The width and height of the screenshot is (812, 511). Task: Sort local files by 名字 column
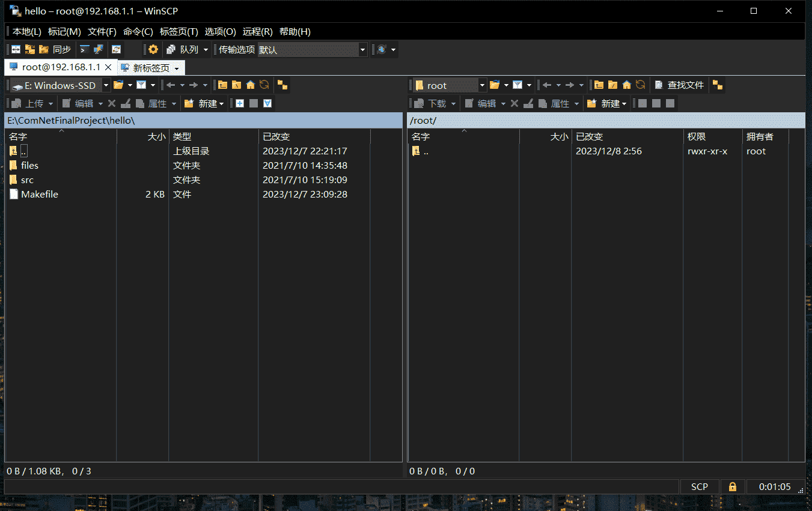61,137
